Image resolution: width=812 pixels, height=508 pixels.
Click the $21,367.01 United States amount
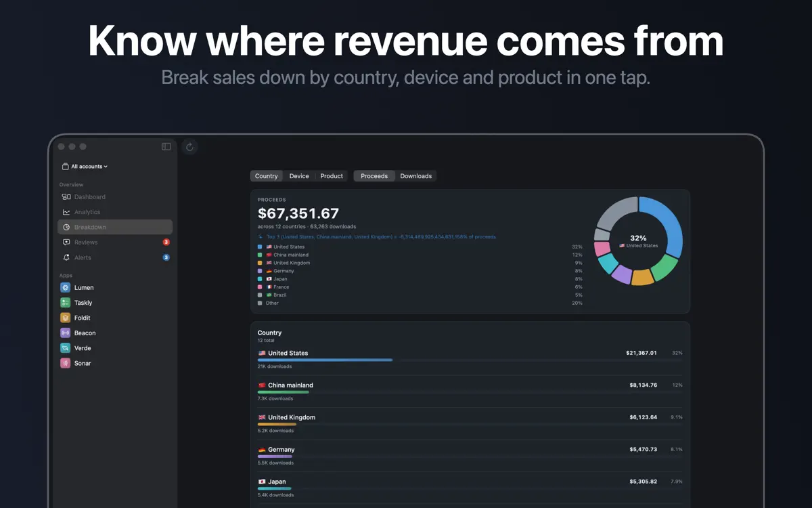coord(641,353)
